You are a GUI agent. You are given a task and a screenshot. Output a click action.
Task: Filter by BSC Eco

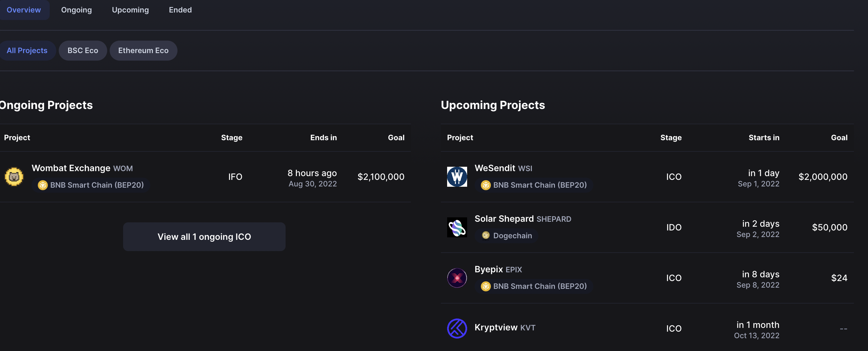coord(82,51)
